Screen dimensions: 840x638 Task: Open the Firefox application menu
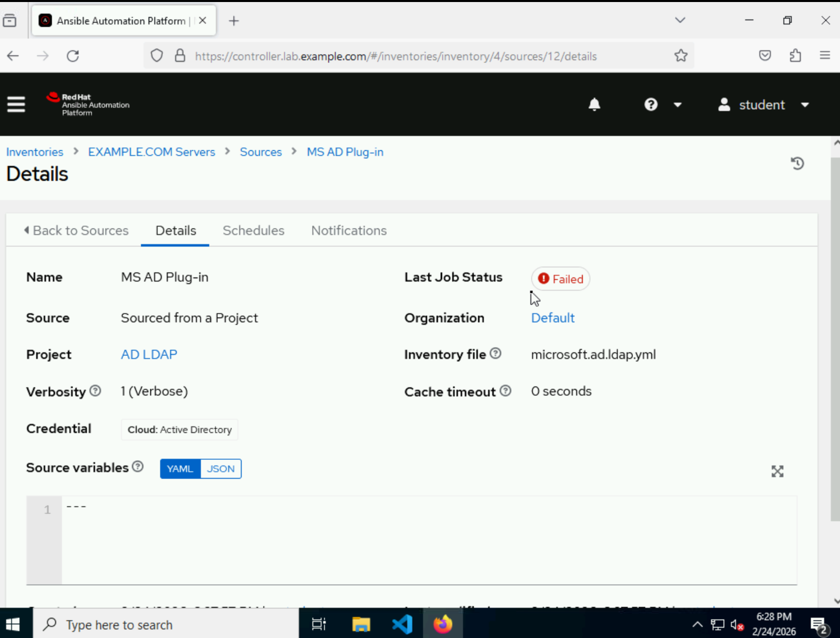[x=825, y=56]
